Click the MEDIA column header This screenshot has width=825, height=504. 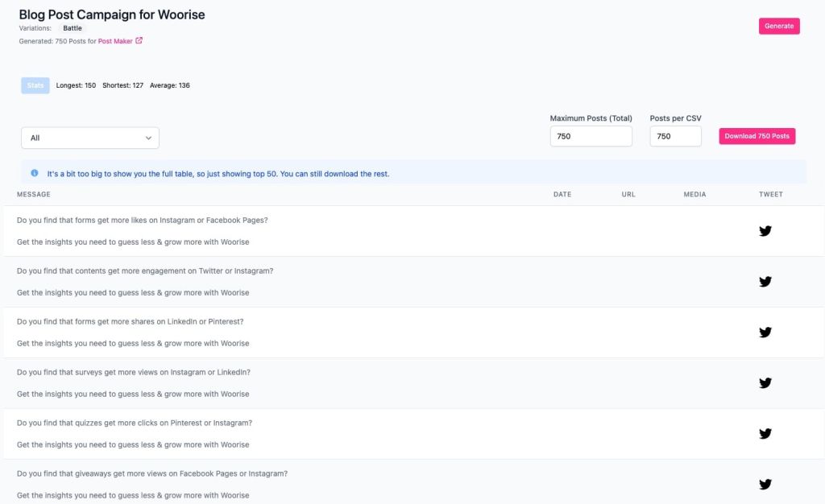(x=694, y=195)
